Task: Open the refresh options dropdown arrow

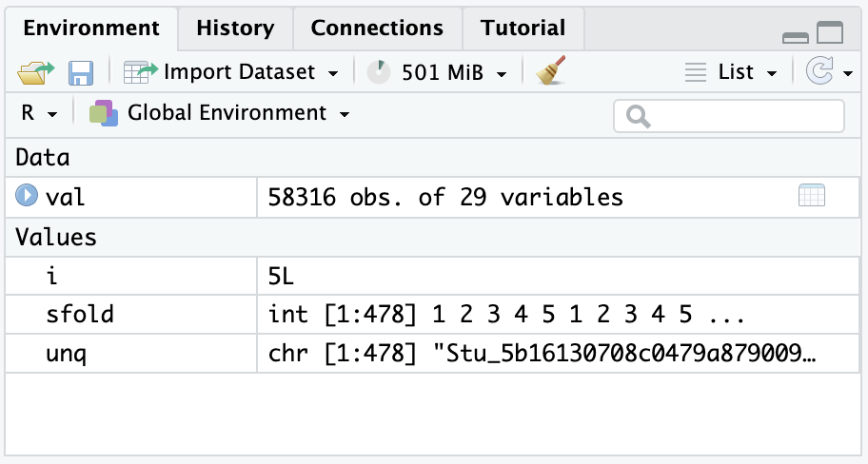Action: coord(847,74)
